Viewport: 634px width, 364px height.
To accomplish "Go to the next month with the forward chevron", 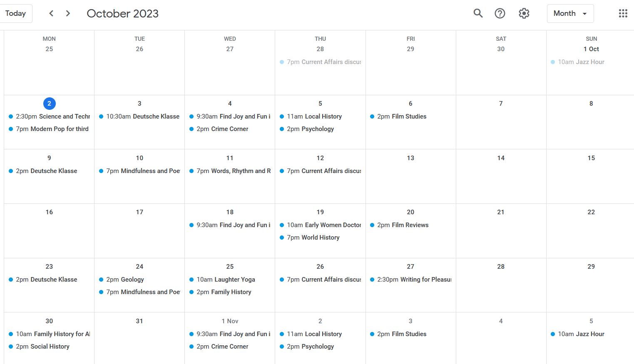I will pos(67,13).
